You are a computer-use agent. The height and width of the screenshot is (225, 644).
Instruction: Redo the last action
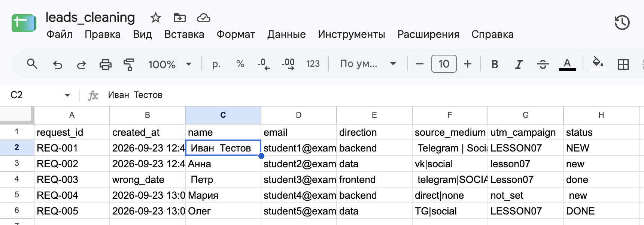[x=81, y=64]
